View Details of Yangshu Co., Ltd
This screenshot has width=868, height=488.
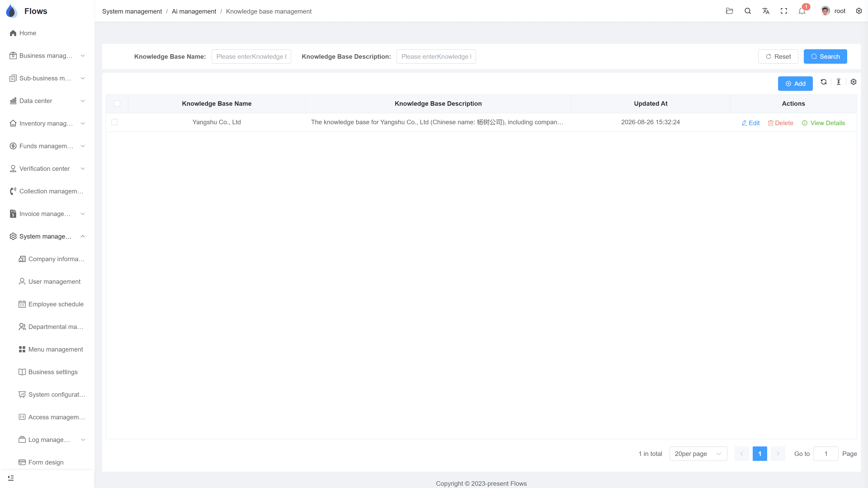823,123
